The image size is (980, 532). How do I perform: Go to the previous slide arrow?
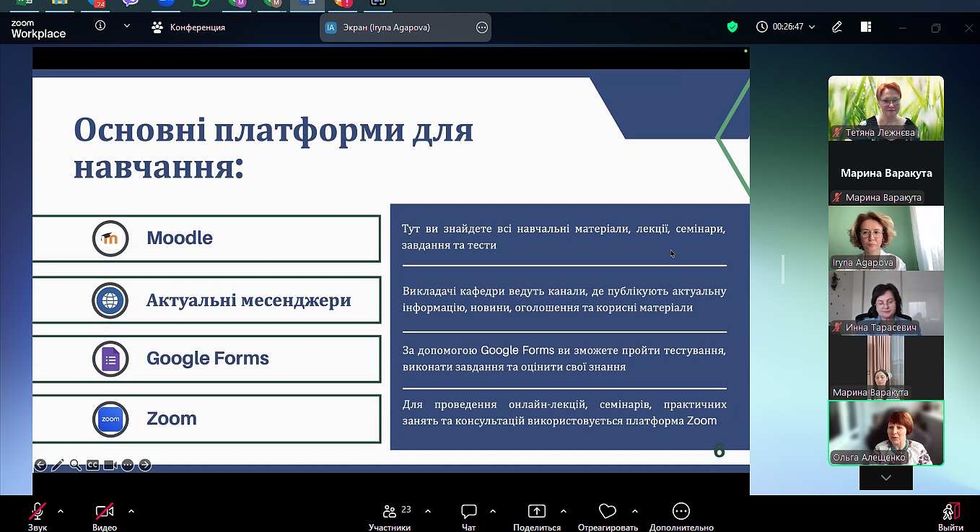[40, 465]
